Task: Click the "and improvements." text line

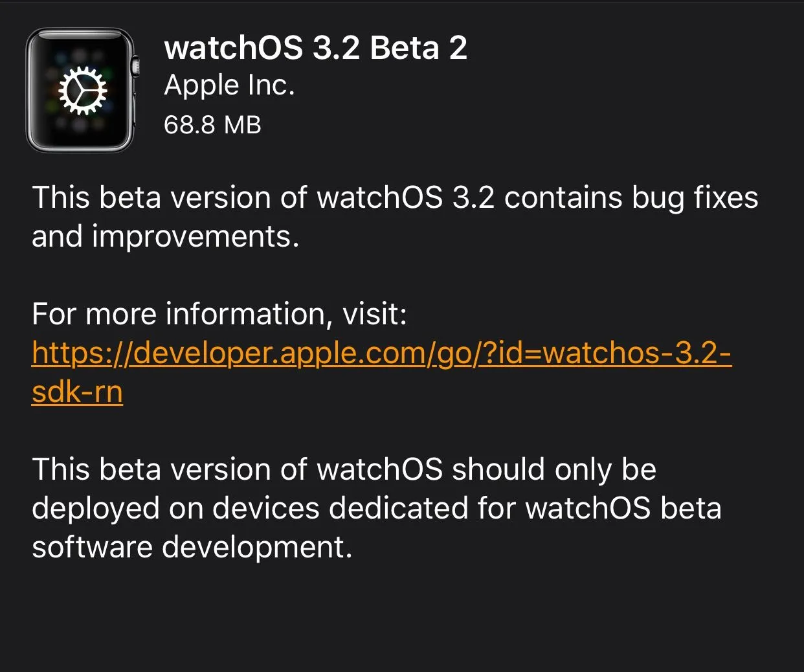Action: click(x=165, y=237)
